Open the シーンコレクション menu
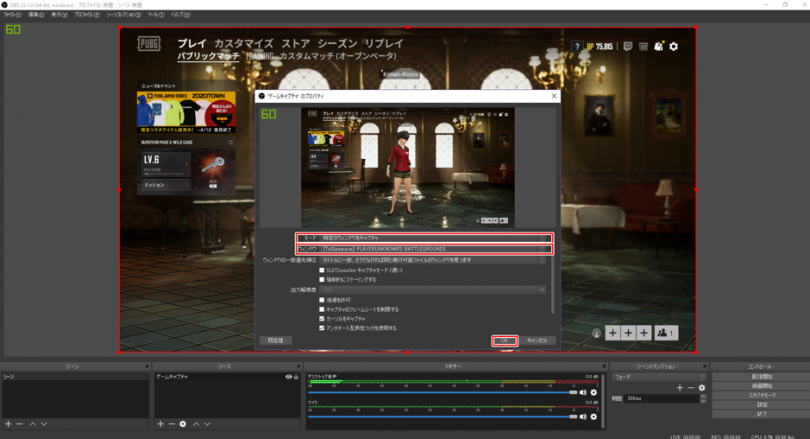The width and height of the screenshot is (810, 439). (123, 14)
